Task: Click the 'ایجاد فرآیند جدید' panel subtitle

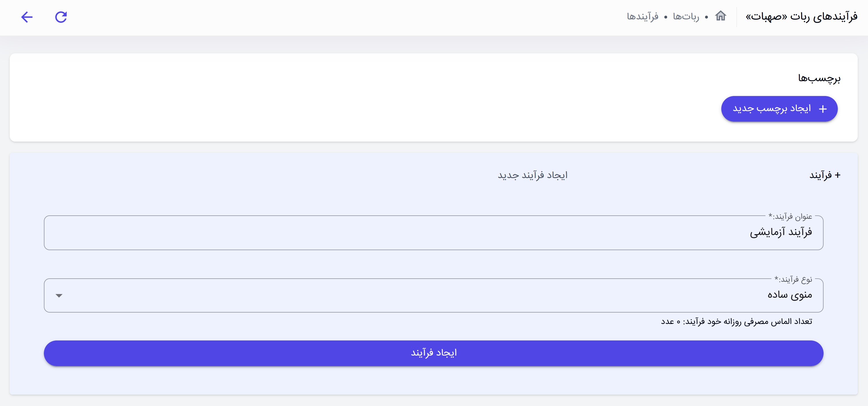Action: click(x=532, y=175)
